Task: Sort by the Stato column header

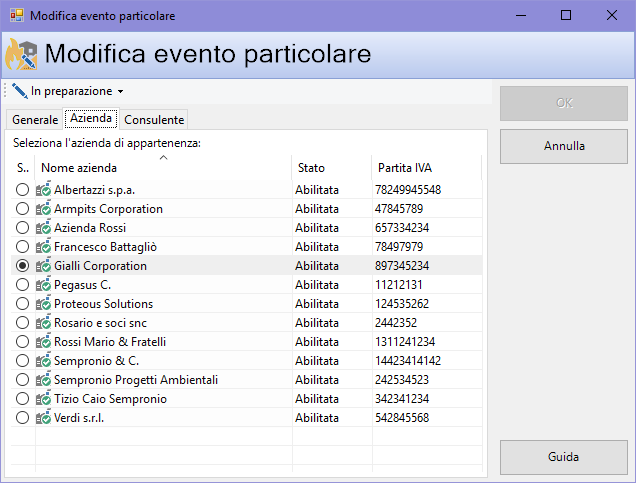Action: pos(331,167)
